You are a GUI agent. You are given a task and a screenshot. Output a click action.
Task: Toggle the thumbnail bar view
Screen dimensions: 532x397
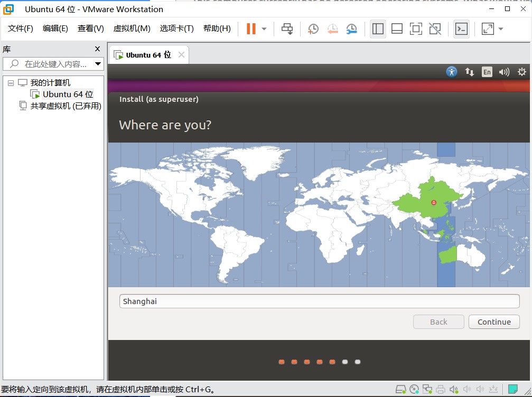(397, 29)
